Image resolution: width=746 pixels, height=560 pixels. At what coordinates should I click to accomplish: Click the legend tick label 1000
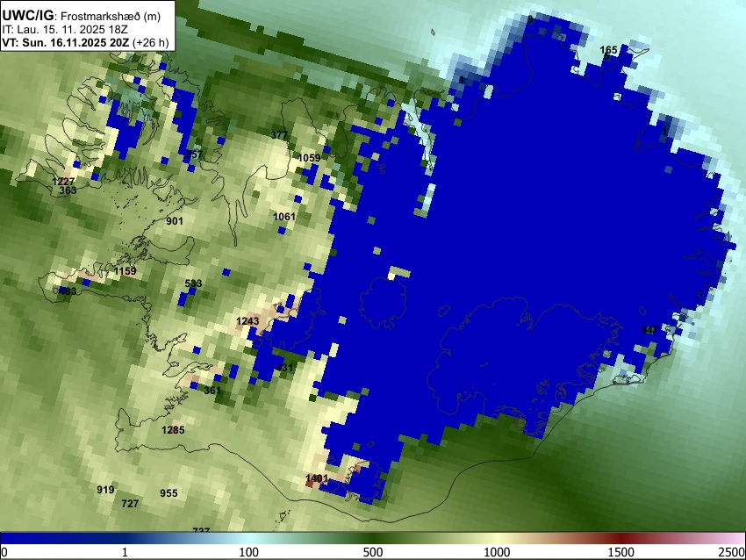tap(497, 552)
